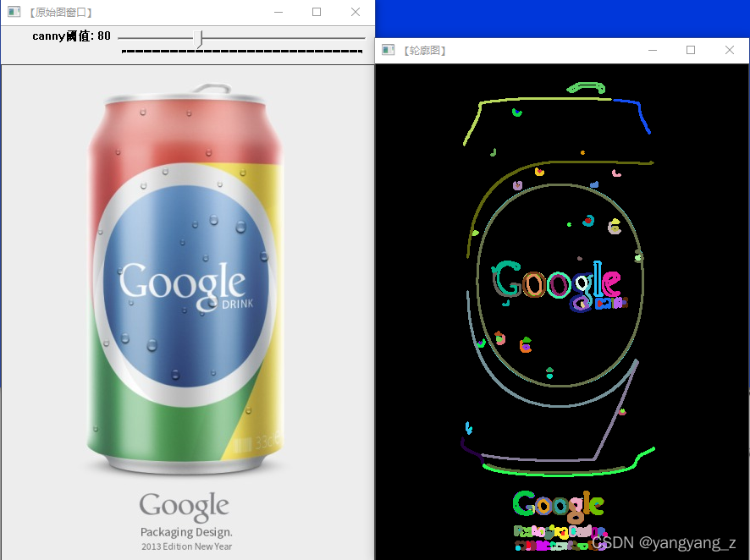Click the green pull-tab contour in 轮廓图
The height and width of the screenshot is (560, 750).
[586, 87]
